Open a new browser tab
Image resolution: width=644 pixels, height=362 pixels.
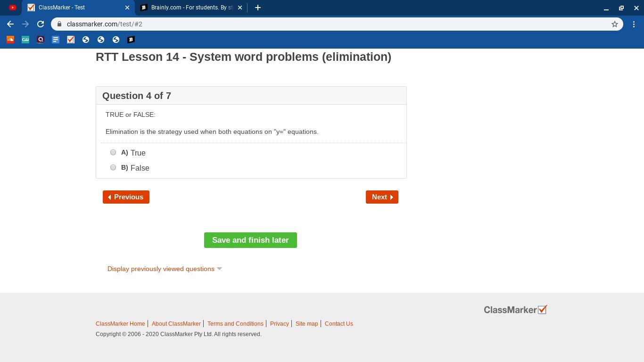[x=257, y=8]
